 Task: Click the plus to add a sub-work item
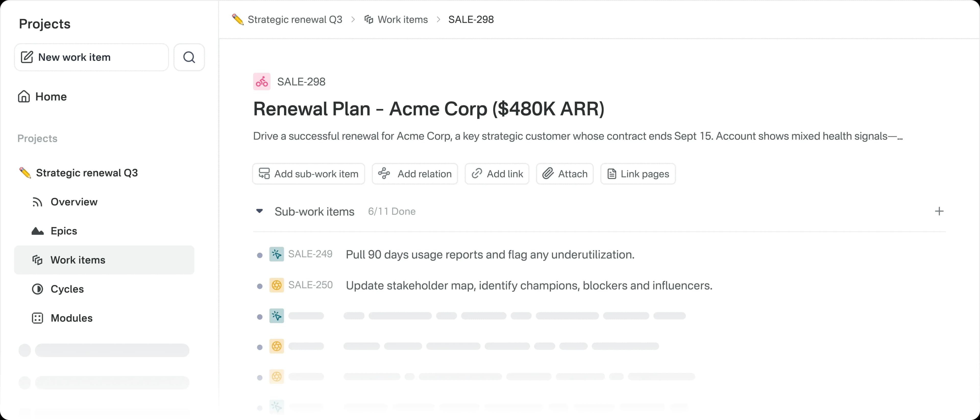click(x=939, y=211)
